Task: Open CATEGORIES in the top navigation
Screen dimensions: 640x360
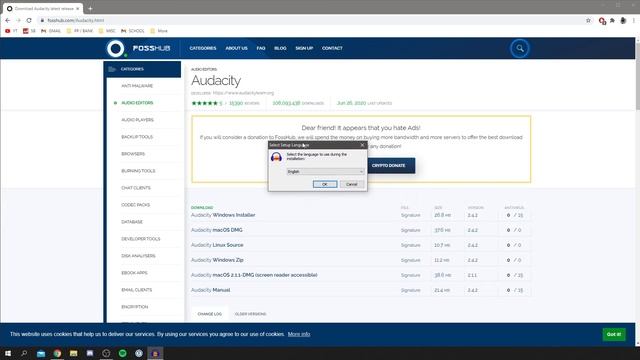Action: pos(203,48)
